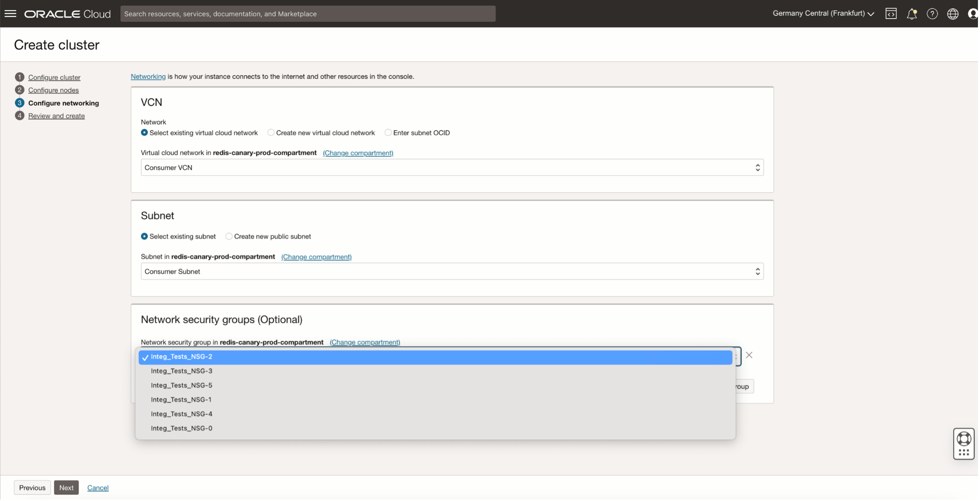Image resolution: width=980 pixels, height=501 pixels.
Task: Choose the Enter subnet OCID option
Action: [x=388, y=133]
